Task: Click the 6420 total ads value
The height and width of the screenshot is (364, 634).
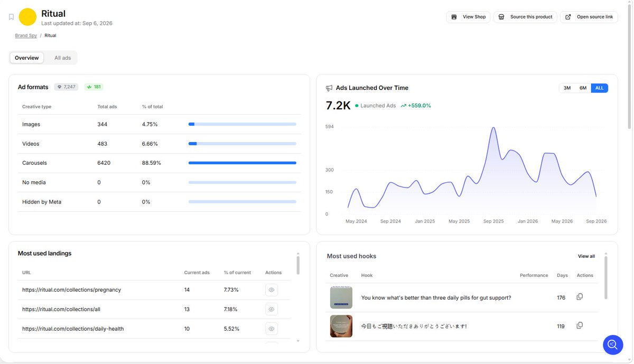Action: click(104, 163)
